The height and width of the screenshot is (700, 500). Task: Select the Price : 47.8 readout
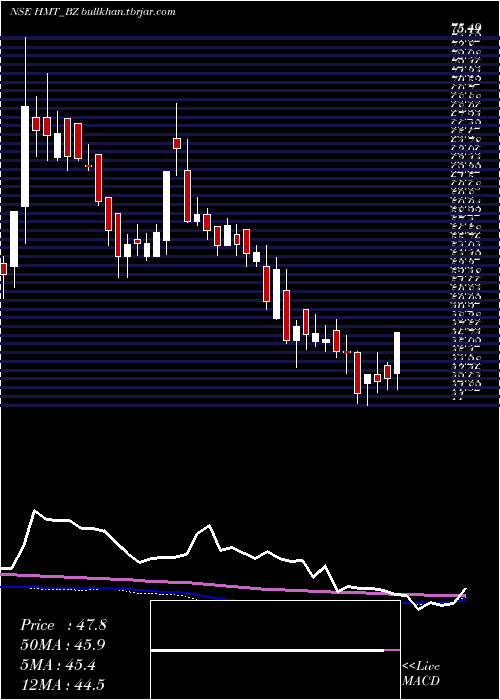[63, 625]
